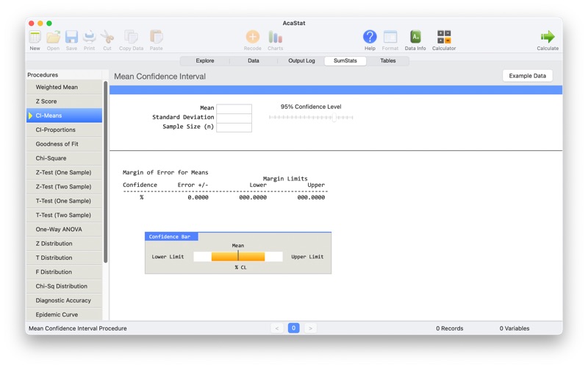Click the '0 Records' status text
This screenshot has width=588, height=368.
pos(450,328)
